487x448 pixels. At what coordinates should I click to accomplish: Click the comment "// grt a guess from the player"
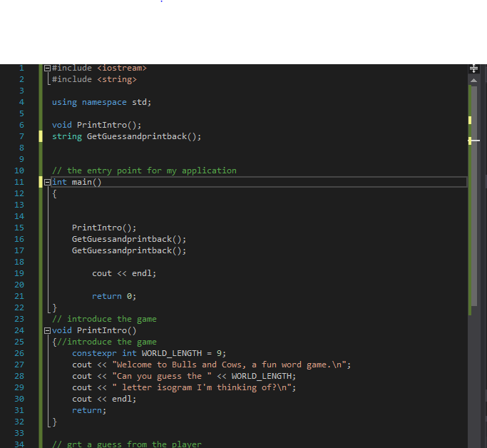click(127, 444)
